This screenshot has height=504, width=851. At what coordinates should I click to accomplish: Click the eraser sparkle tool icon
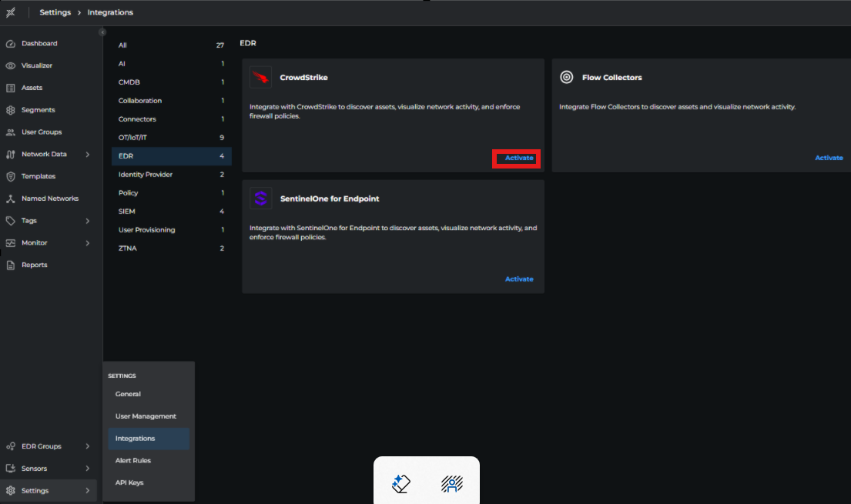point(401,483)
